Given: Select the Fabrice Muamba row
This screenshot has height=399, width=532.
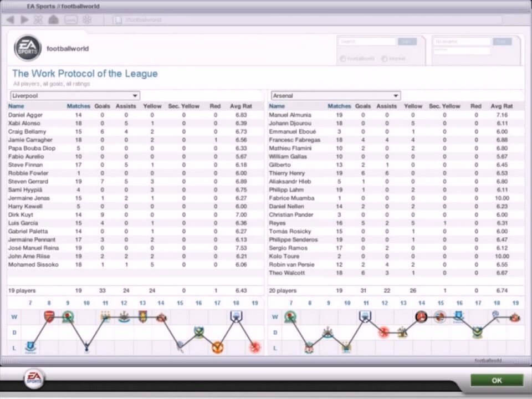Looking at the screenshot, I should (396, 198).
